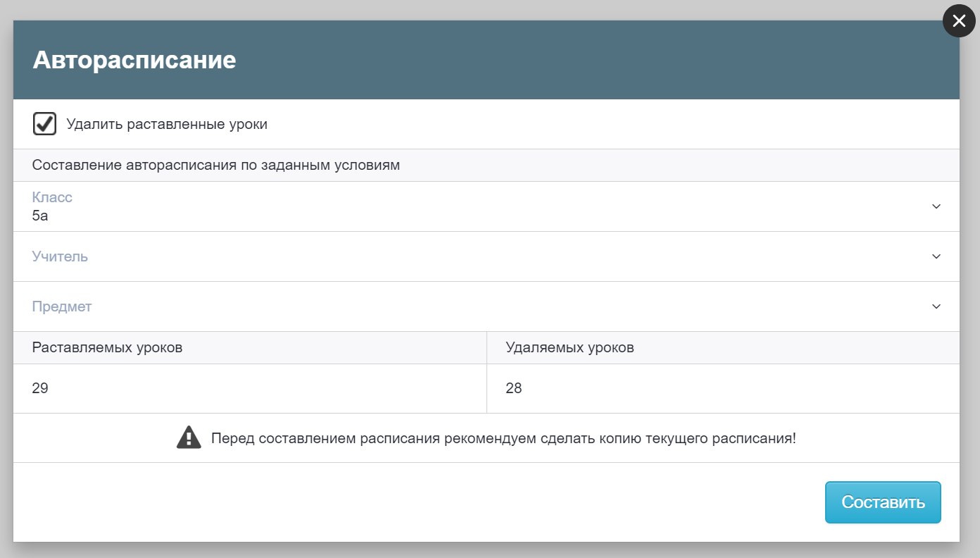Expand the Учитель dropdown

(x=486, y=256)
